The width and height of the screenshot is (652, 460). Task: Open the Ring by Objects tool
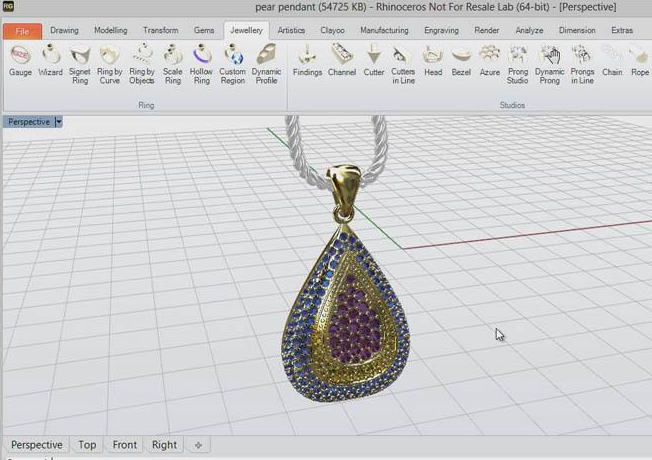[142, 65]
